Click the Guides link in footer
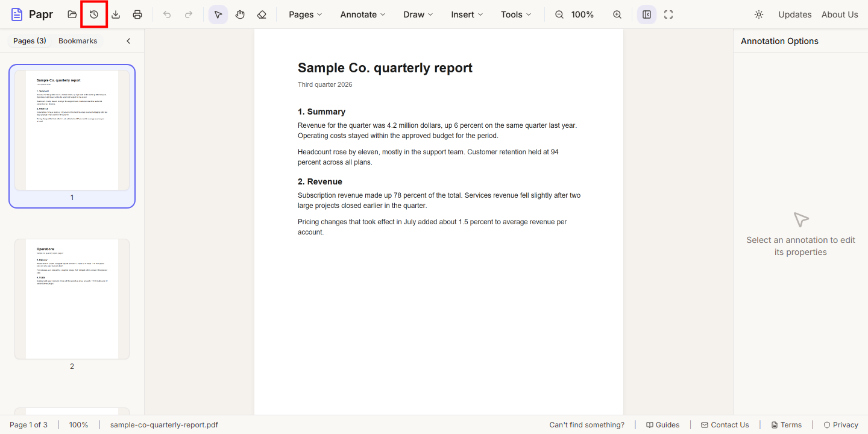868x434 pixels. [663, 425]
